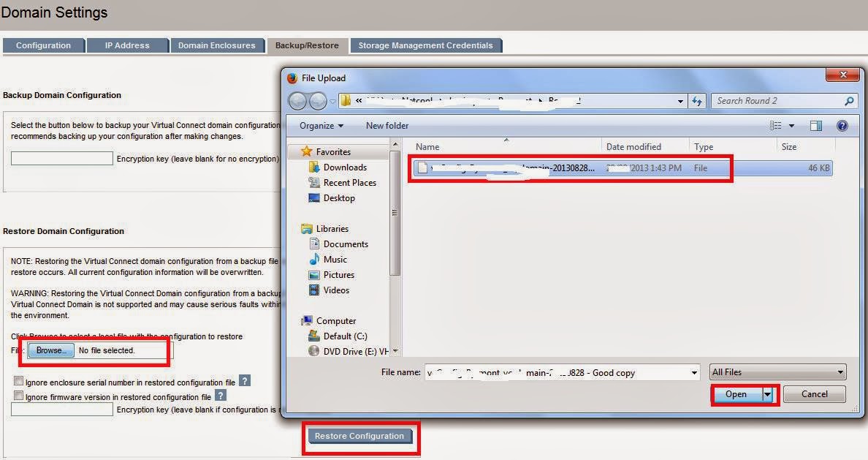This screenshot has width=868, height=460.
Task: Click help icon beside Ignore enclosure serial number
Action: [245, 381]
